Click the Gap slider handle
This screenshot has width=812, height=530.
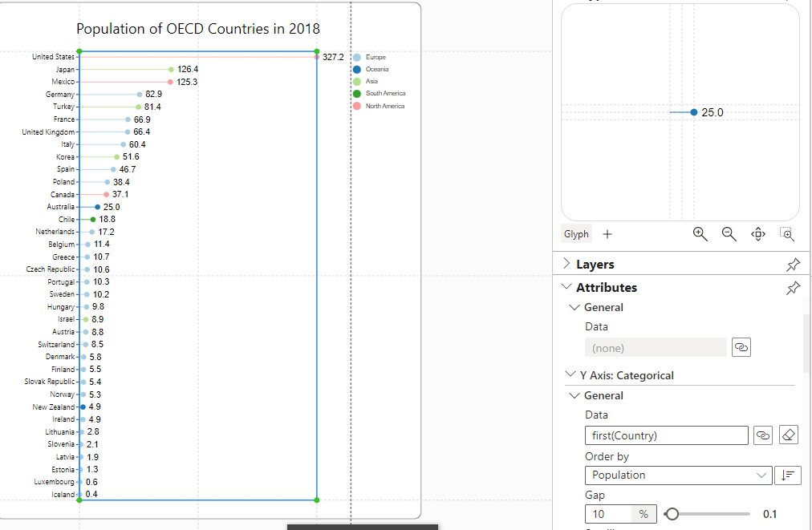point(672,514)
